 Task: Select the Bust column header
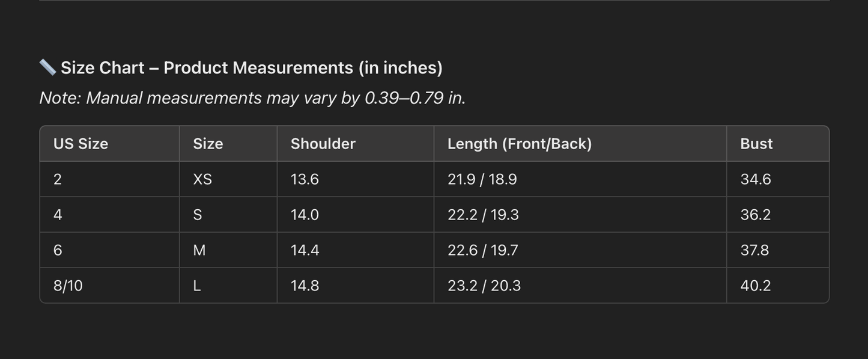click(756, 144)
